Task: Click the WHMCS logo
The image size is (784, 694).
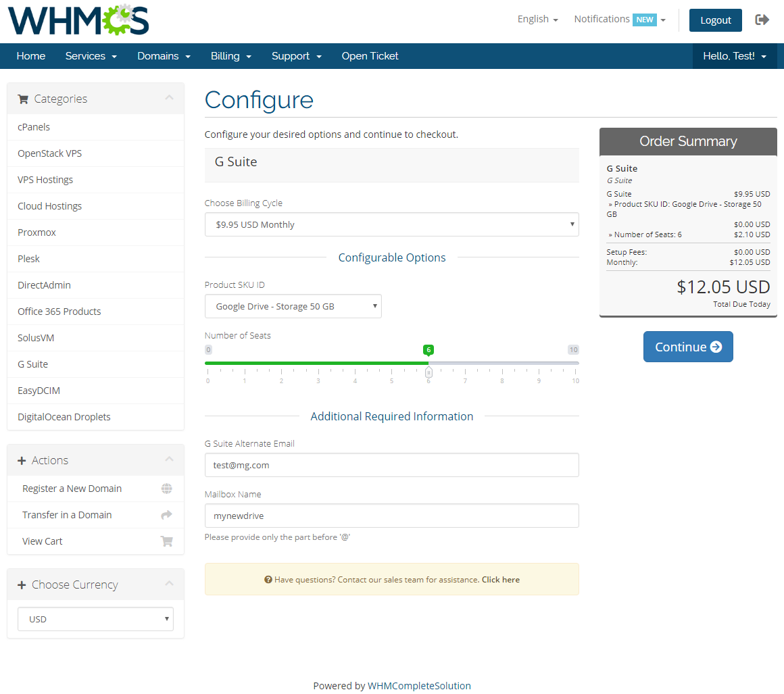Action: 78,21
